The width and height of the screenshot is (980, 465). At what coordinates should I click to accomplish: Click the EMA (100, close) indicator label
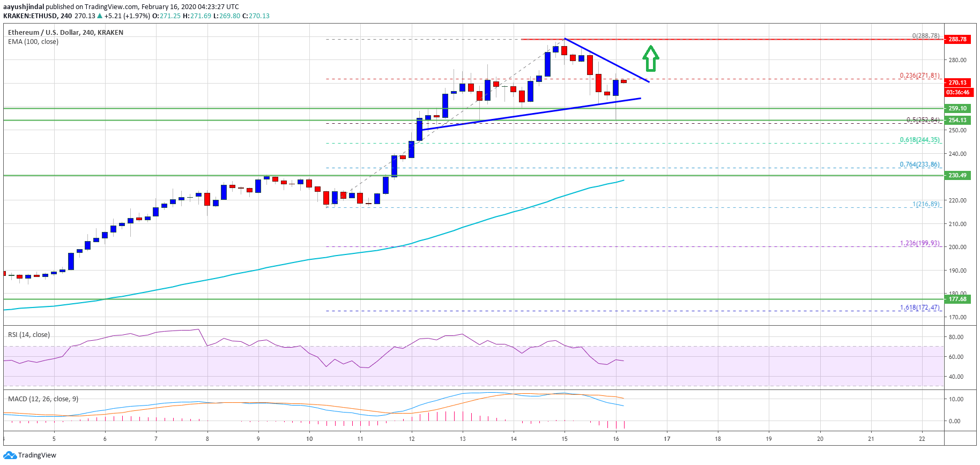coord(33,42)
